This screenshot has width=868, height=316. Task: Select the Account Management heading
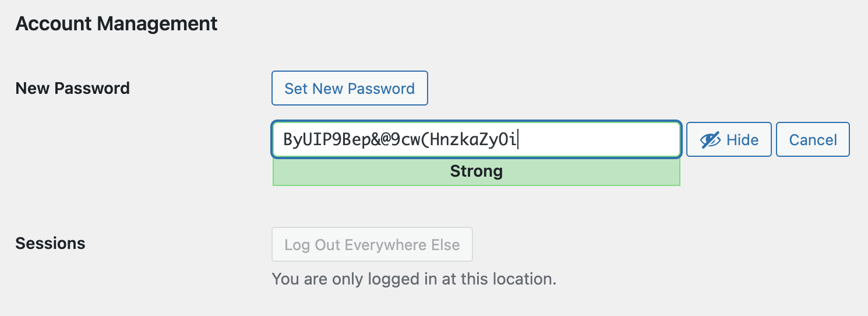coord(117,24)
